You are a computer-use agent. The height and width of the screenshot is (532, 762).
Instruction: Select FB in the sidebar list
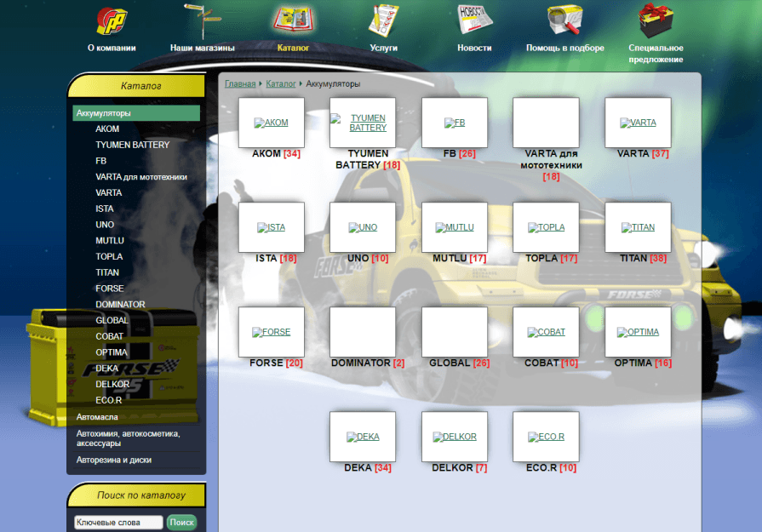point(101,161)
